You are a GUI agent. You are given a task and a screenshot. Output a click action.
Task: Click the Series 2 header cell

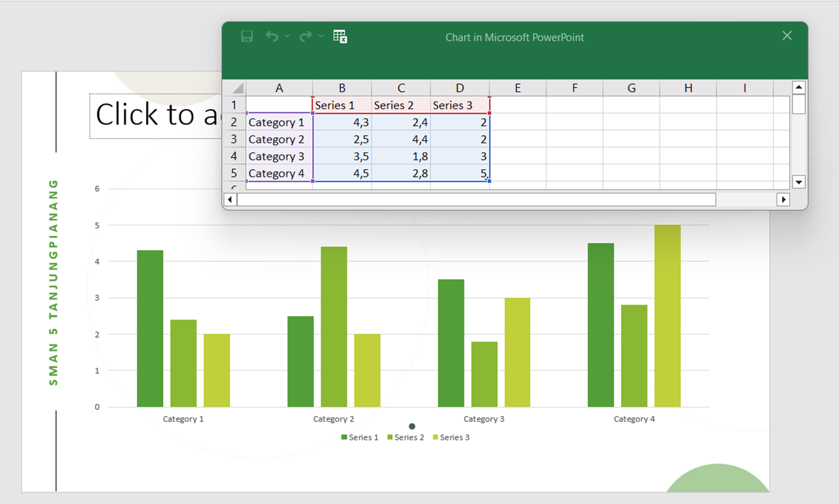pos(401,105)
